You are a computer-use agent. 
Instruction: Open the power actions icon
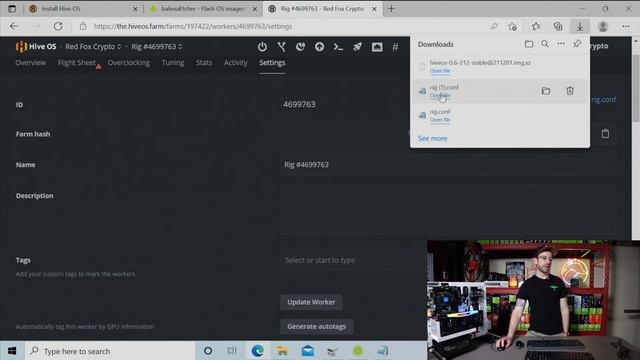point(262,47)
